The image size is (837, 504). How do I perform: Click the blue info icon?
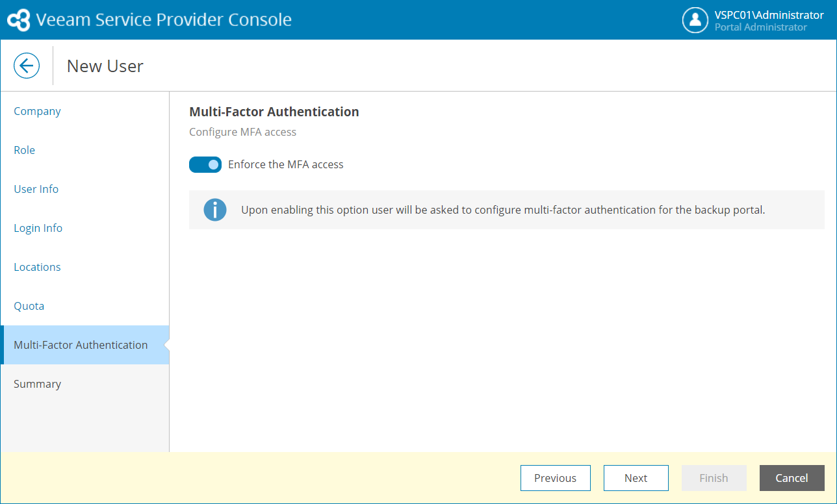coord(215,210)
